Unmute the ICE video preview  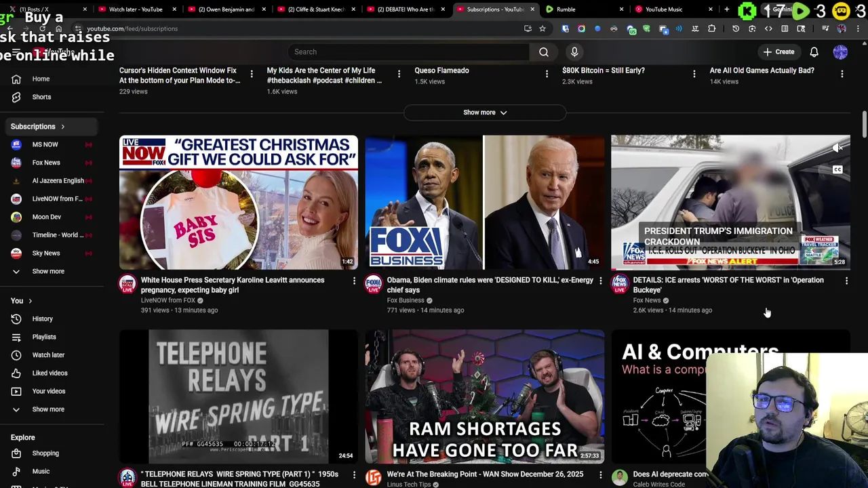tap(837, 148)
